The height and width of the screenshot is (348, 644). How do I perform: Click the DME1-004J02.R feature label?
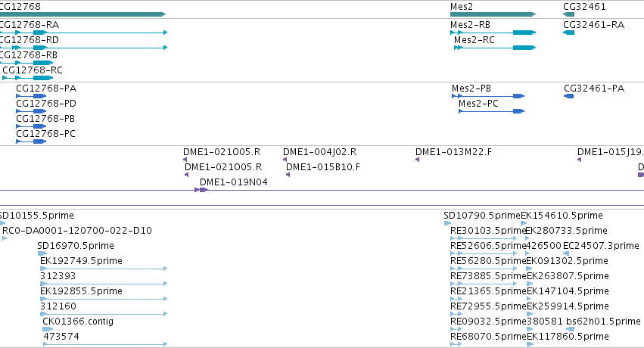pyautogui.click(x=320, y=152)
